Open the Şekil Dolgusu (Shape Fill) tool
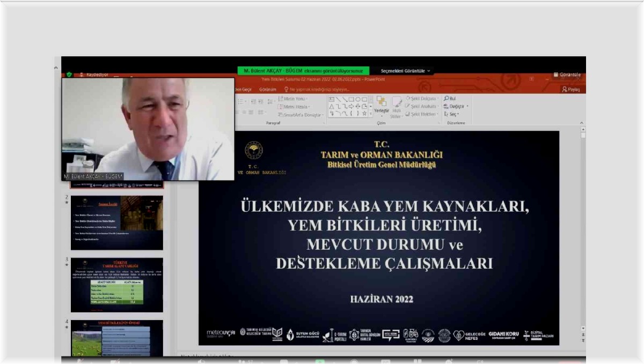Screen dimensions: 644x364 422,99
